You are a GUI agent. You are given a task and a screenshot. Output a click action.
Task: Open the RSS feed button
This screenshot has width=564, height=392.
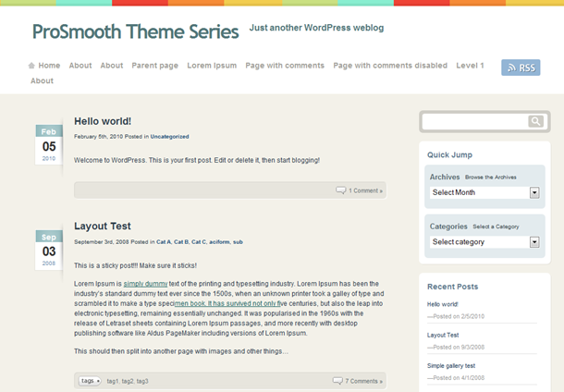point(521,67)
